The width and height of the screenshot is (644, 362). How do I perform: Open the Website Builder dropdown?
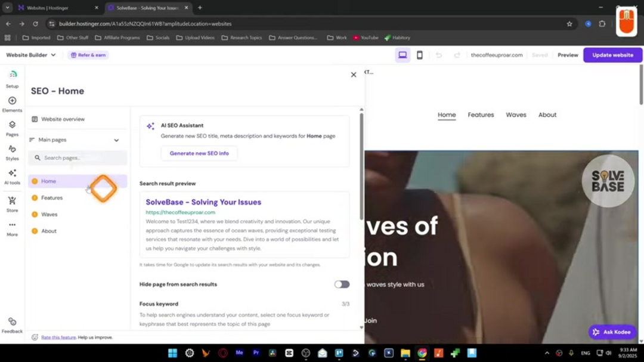pyautogui.click(x=31, y=55)
